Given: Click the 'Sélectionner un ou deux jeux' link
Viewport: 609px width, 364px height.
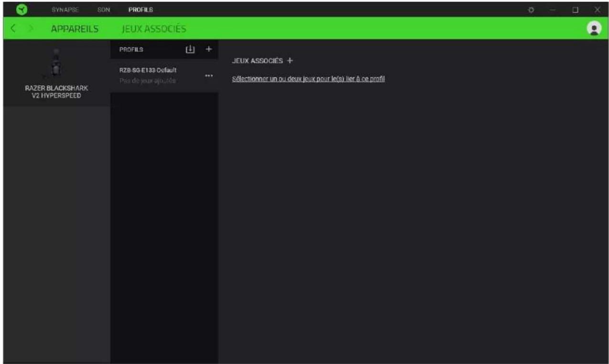Looking at the screenshot, I should (x=308, y=79).
